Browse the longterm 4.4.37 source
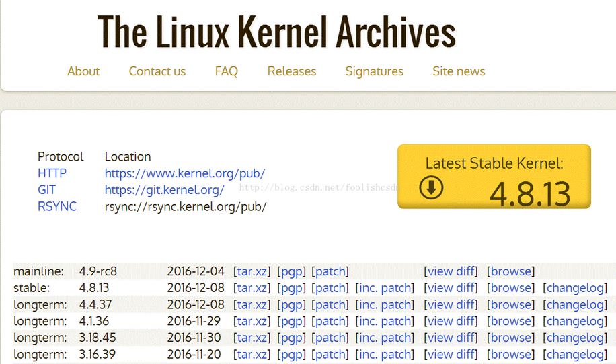616x364 pixels. pos(510,304)
